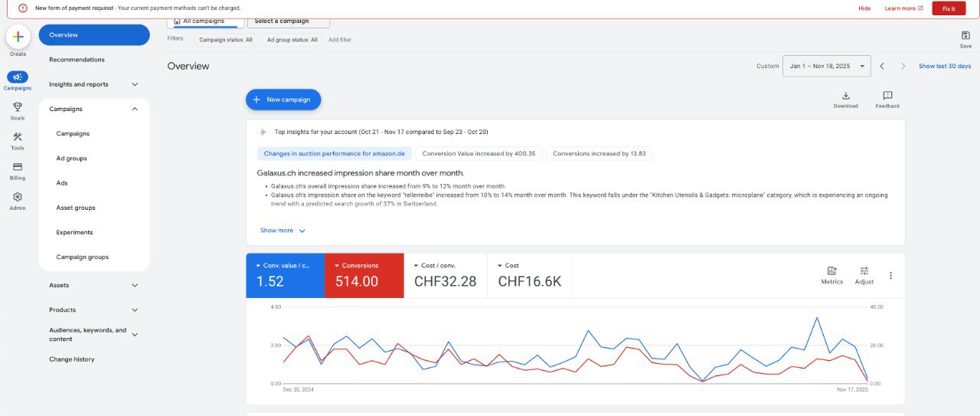Click the CHF16.6K cost value
980x416 pixels.
[x=530, y=281]
